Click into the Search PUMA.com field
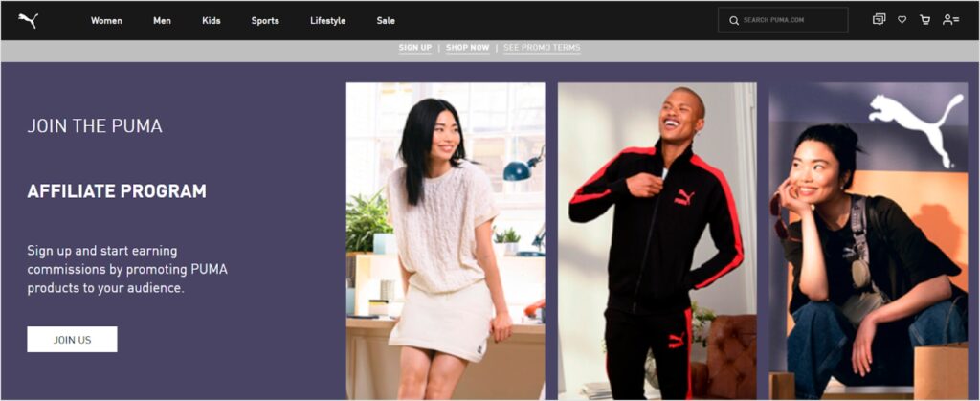Screen dimensions: 980x401 pos(783,20)
